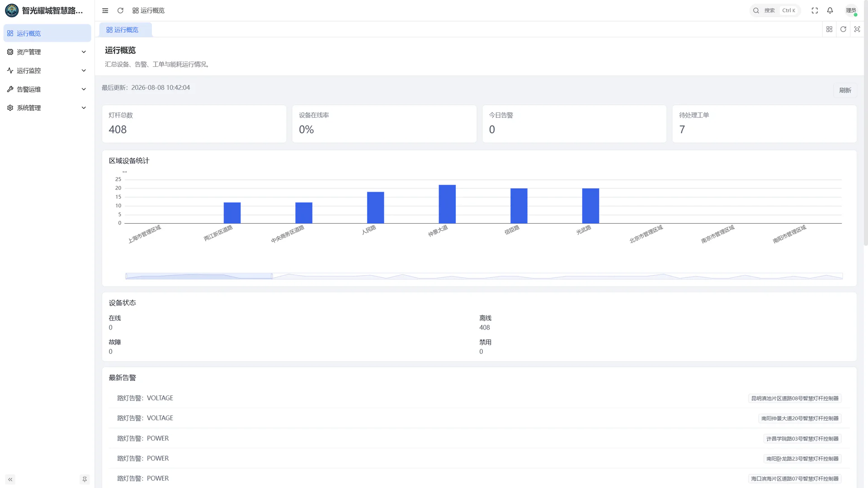Open the 昆明滇池片区道路08号 controller tag
Image resolution: width=868 pixels, height=488 pixels.
(x=795, y=399)
